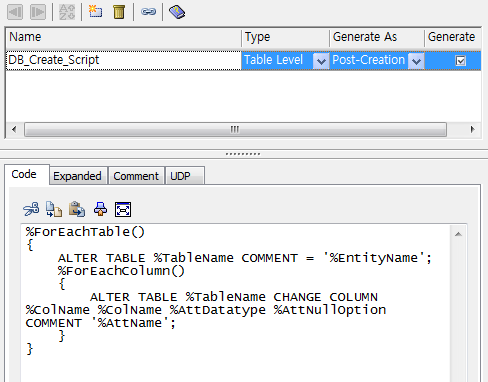Screen dimensions: 488x382
Task: Click the %ForEachTable() line in code
Action: coord(85,232)
